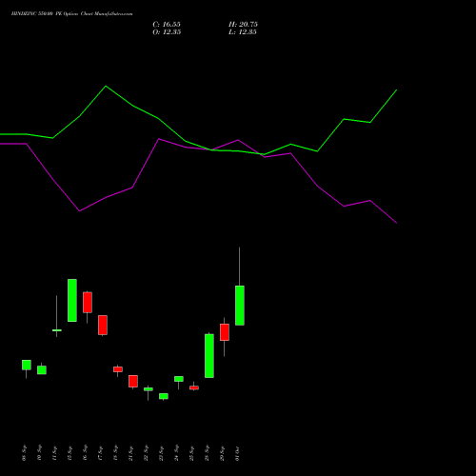This screenshot has width=476, height=476.
Task: Select the red candlestick above 17 Sep
Action: [103, 325]
